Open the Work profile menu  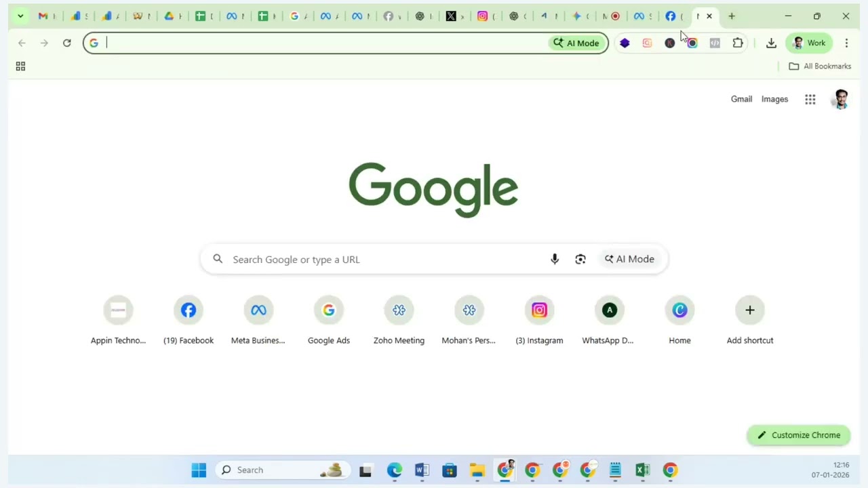(809, 43)
